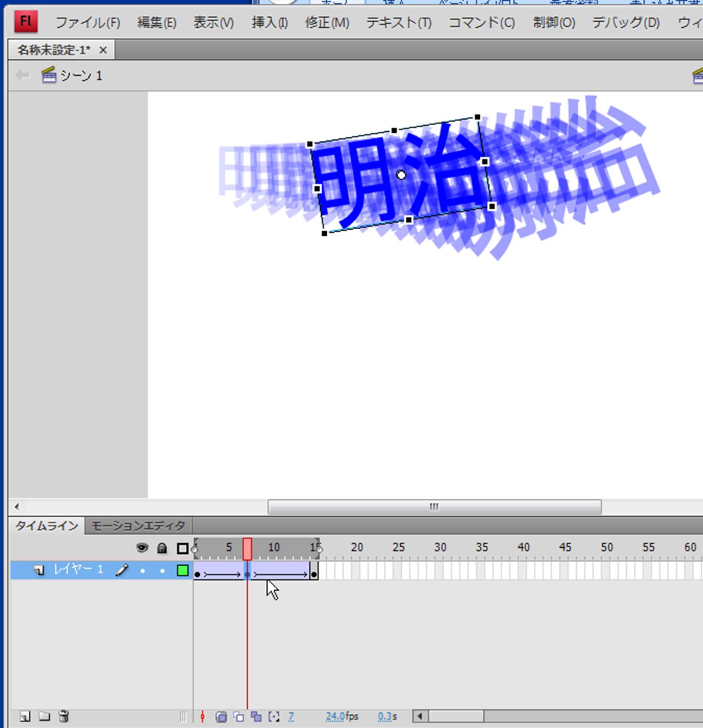Screen dimensions: 703x728
Task: Click Edit Multiple Frames icon
Action: [x=256, y=717]
